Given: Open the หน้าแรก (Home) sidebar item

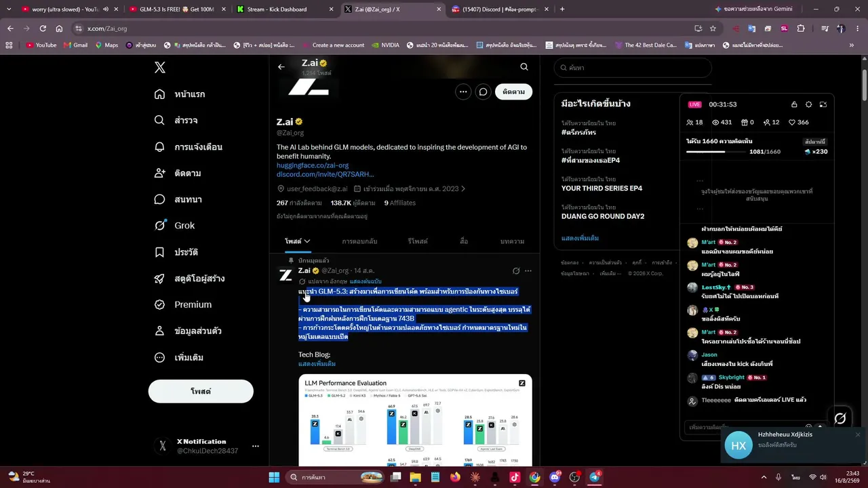Looking at the screenshot, I should click(180, 94).
